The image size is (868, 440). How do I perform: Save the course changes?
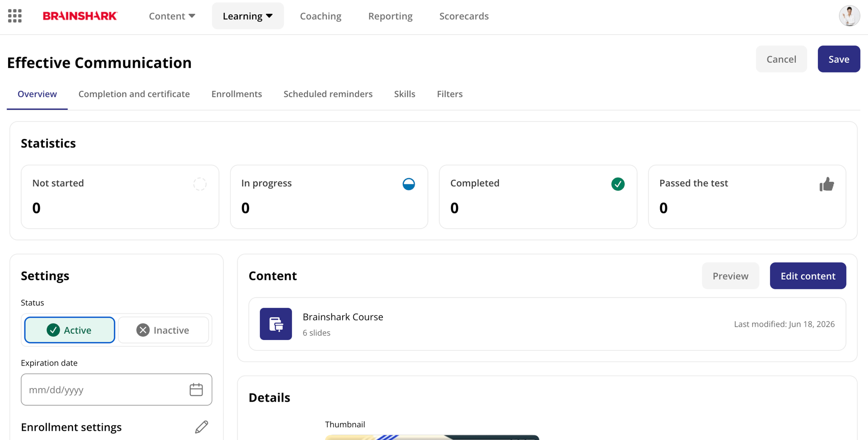tap(839, 59)
